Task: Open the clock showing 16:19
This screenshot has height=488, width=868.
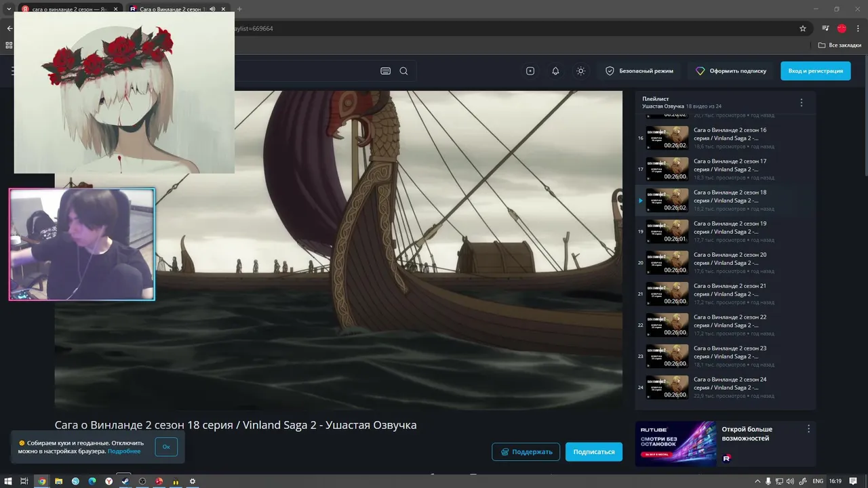Action: coord(835,481)
